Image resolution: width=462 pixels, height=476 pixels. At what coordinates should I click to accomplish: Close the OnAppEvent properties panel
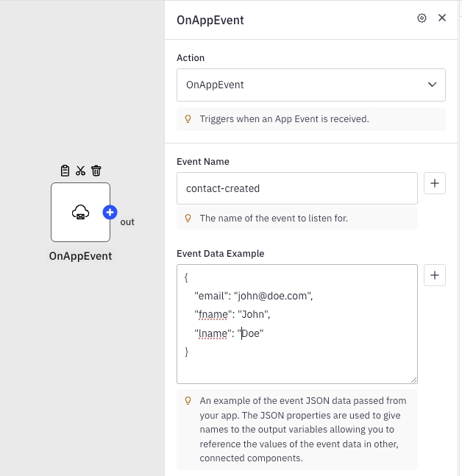[x=442, y=18]
